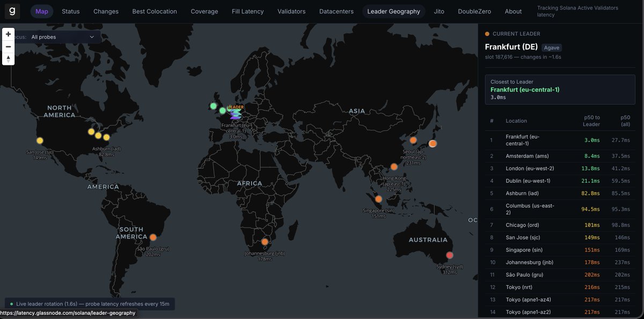Image resolution: width=644 pixels, height=319 pixels.
Task: Zoom in on the map
Action: (x=9, y=34)
